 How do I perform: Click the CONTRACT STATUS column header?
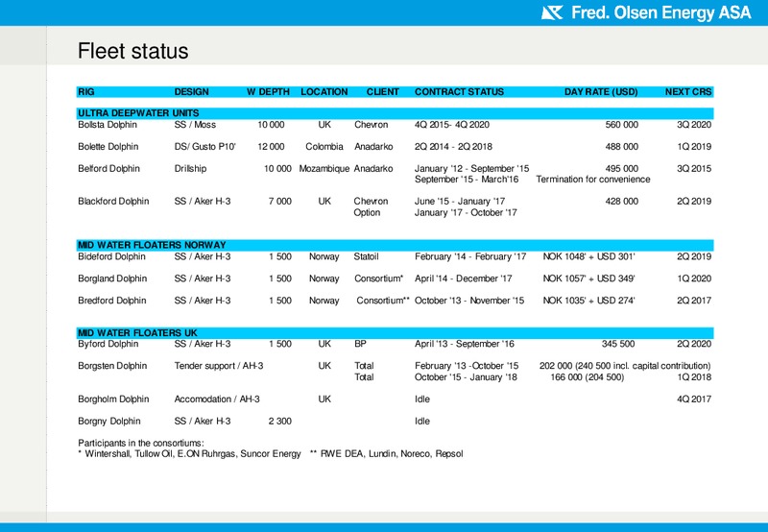point(459,91)
